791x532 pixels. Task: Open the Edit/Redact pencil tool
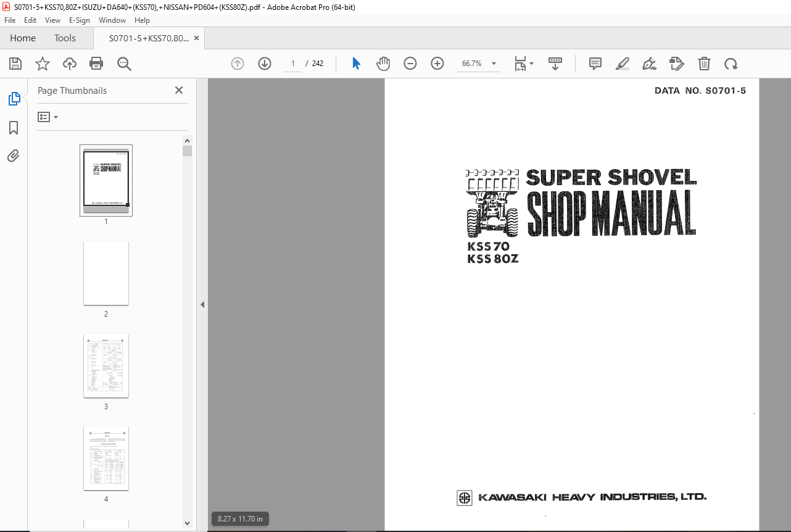(677, 64)
